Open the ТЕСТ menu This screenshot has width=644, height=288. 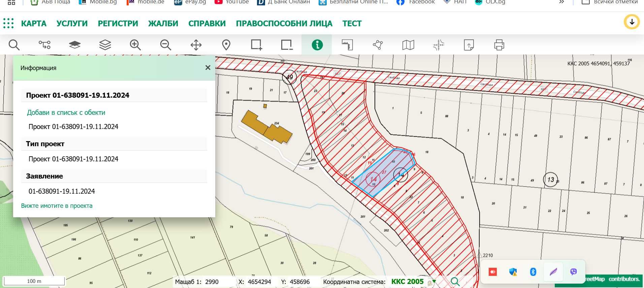pos(352,24)
